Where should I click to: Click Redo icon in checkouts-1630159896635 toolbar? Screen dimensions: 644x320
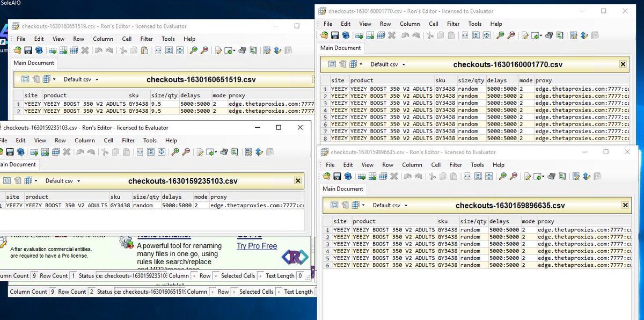418,176
